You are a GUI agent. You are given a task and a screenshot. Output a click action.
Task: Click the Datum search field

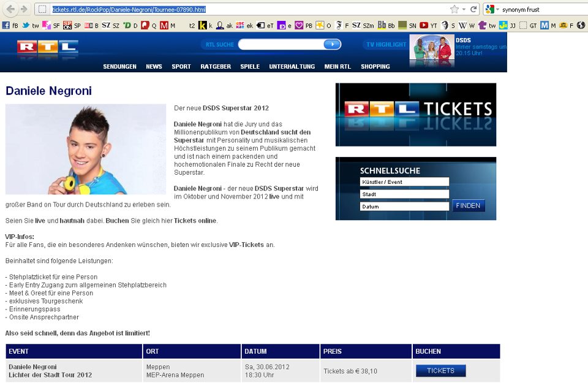(404, 207)
